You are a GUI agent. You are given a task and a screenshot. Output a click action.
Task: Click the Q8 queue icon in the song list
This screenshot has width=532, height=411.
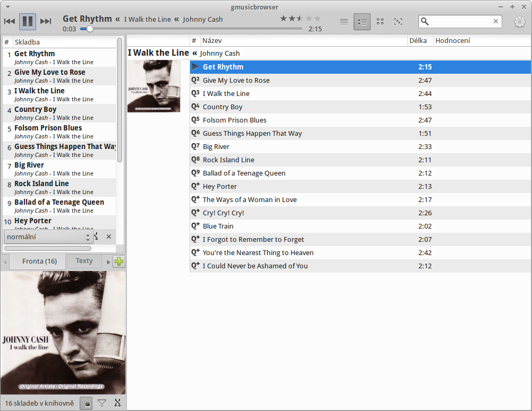point(195,159)
